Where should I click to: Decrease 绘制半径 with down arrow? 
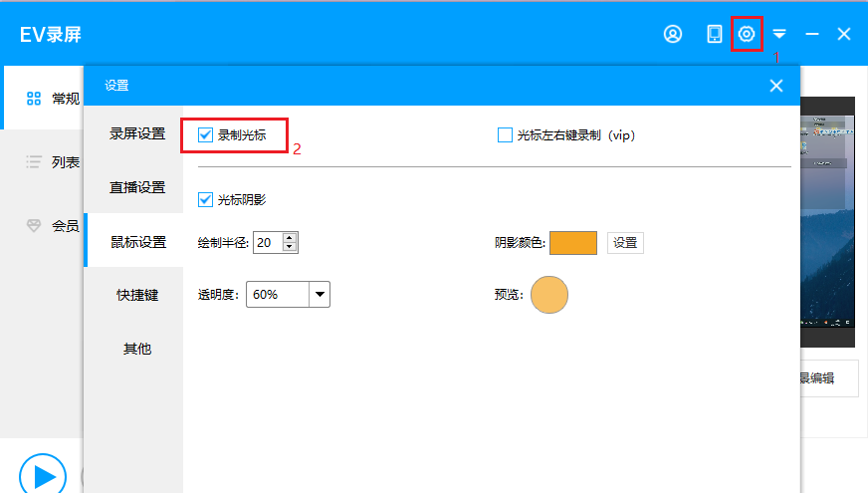pyautogui.click(x=290, y=247)
